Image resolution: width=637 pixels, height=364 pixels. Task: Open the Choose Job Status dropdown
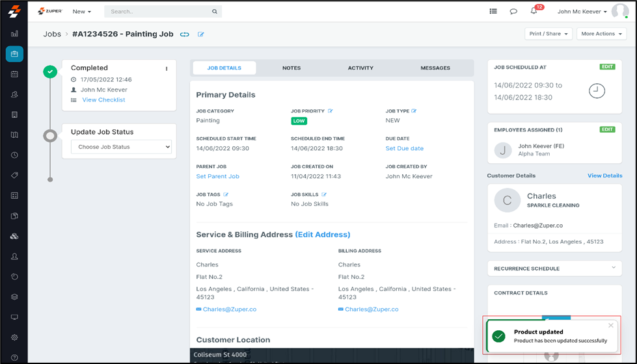pos(121,147)
